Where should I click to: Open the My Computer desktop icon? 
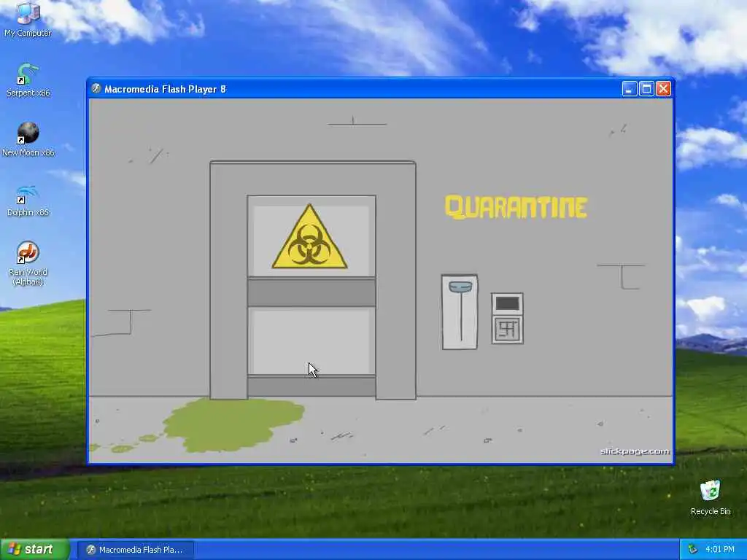coord(28,19)
